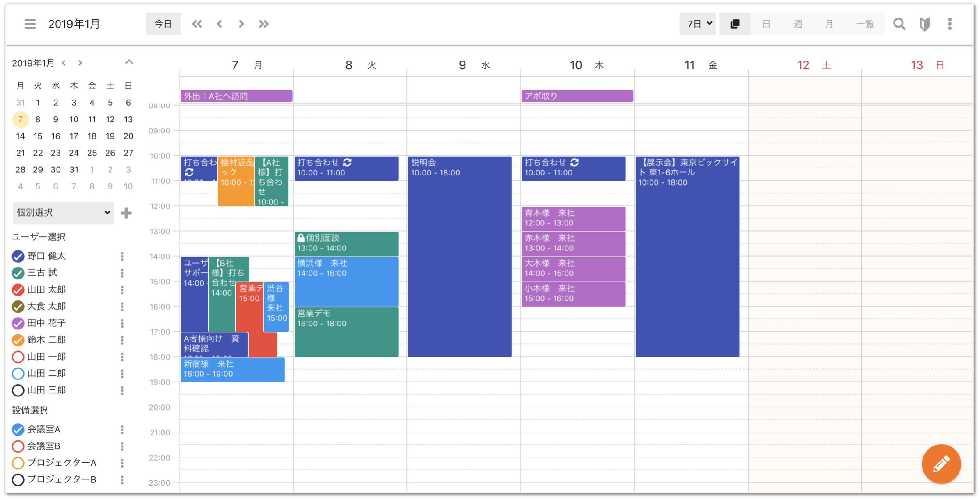Switch to 月 month view
The width and height of the screenshot is (980, 500).
[829, 24]
